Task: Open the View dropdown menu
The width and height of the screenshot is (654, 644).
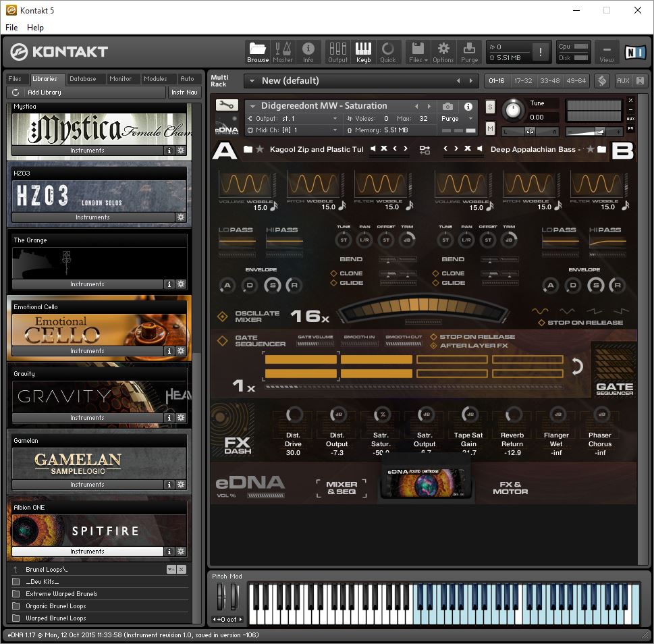Action: [x=607, y=52]
